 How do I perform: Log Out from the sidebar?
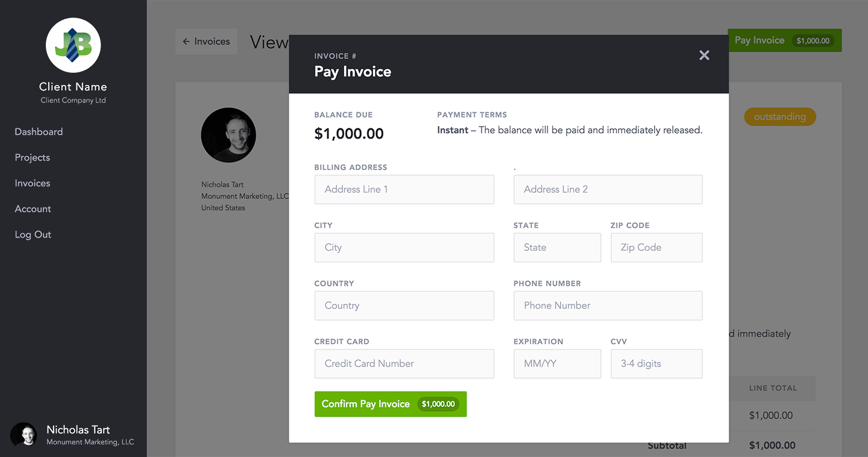point(33,235)
